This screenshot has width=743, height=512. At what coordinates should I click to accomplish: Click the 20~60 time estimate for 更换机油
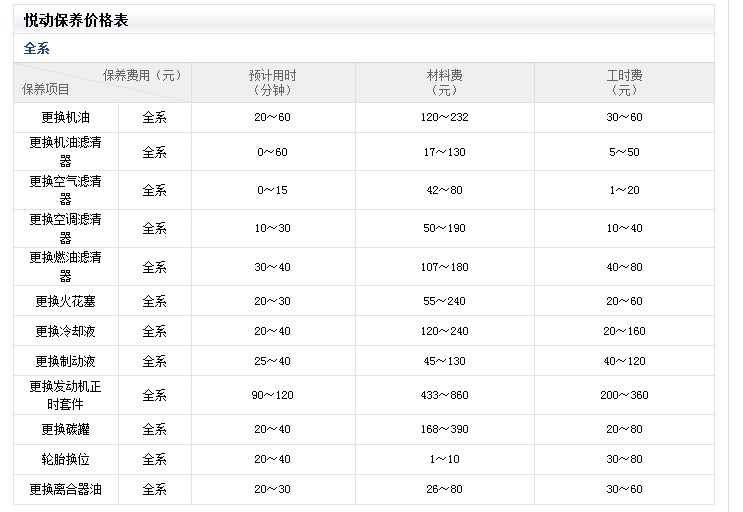[x=272, y=117]
